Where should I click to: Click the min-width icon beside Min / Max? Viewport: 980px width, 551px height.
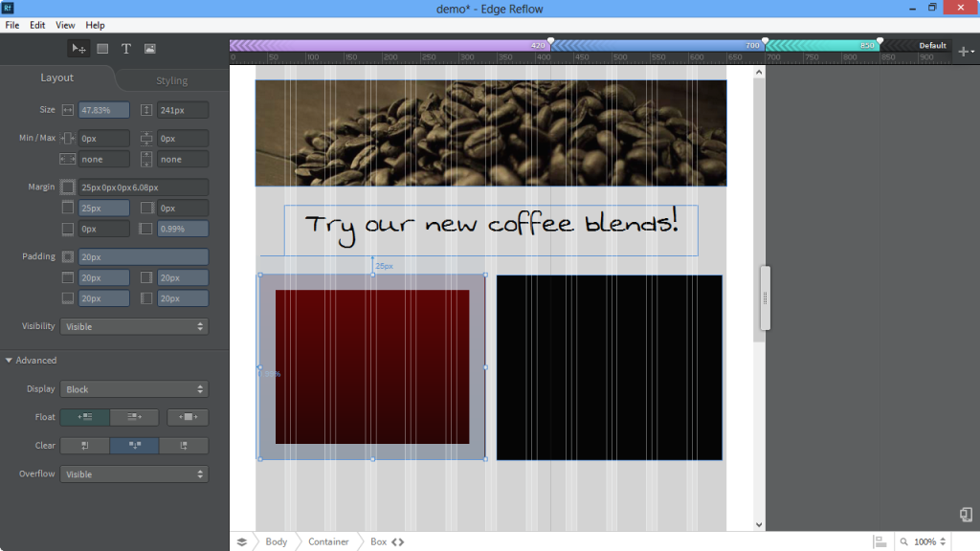coord(68,138)
